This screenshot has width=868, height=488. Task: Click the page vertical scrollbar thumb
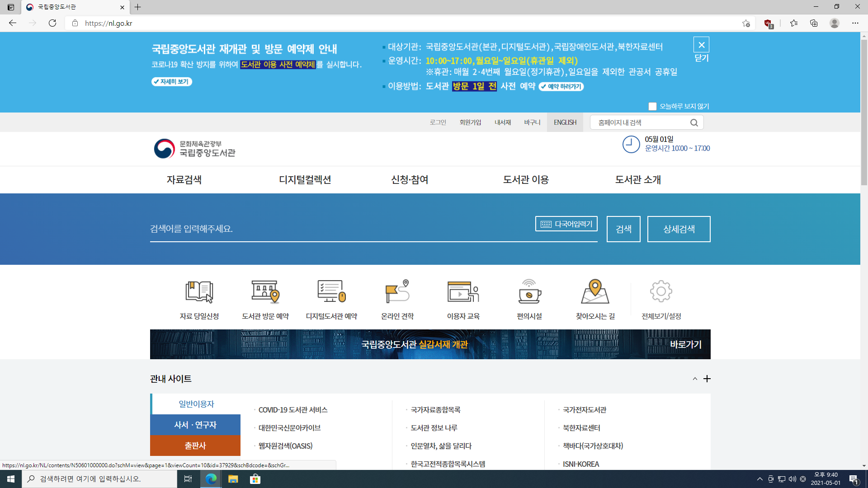(864, 113)
